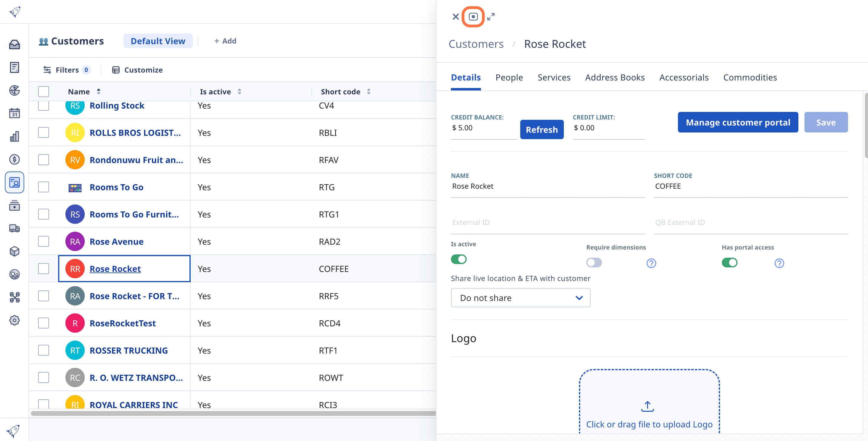This screenshot has height=441, width=868.
Task: Open help for Has portal access
Action: tap(779, 263)
